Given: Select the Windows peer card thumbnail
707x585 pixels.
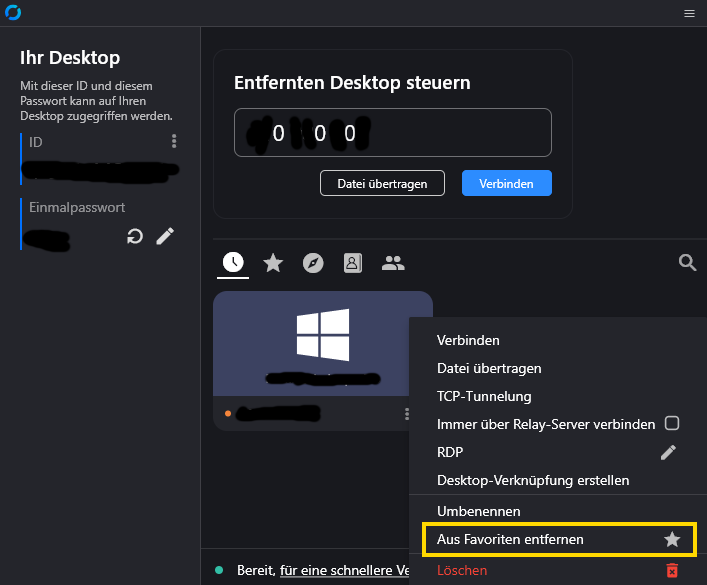Looking at the screenshot, I should pyautogui.click(x=323, y=344).
